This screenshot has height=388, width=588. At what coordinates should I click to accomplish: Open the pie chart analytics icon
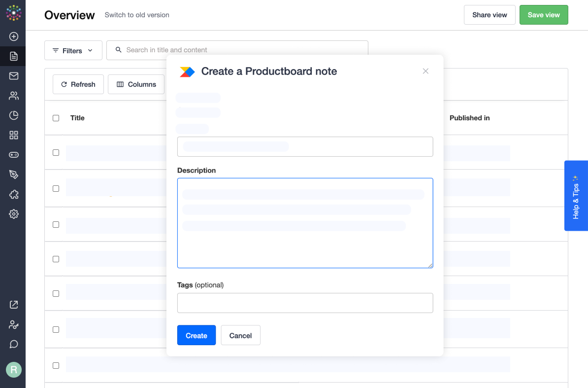point(13,115)
